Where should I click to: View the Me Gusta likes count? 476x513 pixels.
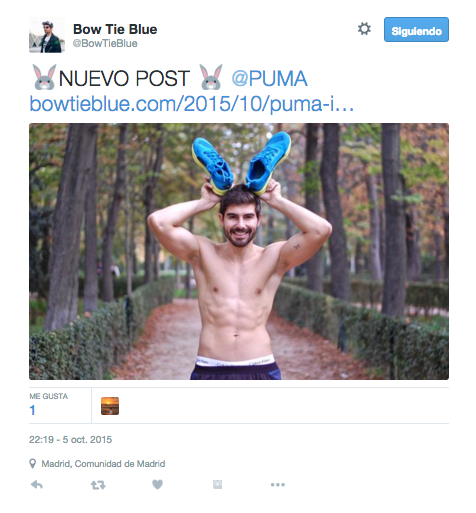[x=32, y=410]
